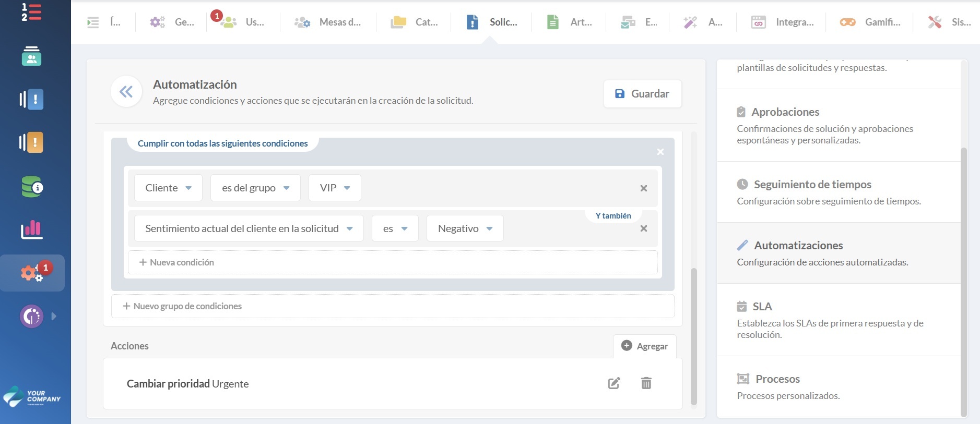
Task: Open the database info sidebar icon
Action: point(32,187)
